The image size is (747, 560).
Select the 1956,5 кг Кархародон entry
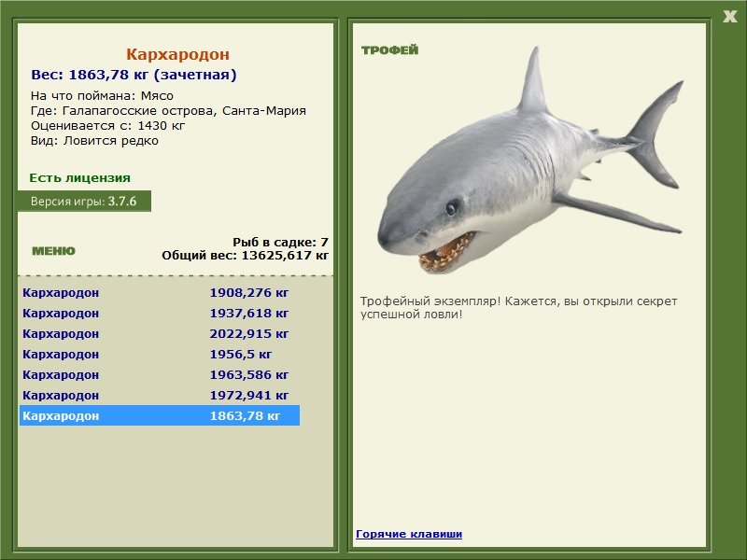159,354
